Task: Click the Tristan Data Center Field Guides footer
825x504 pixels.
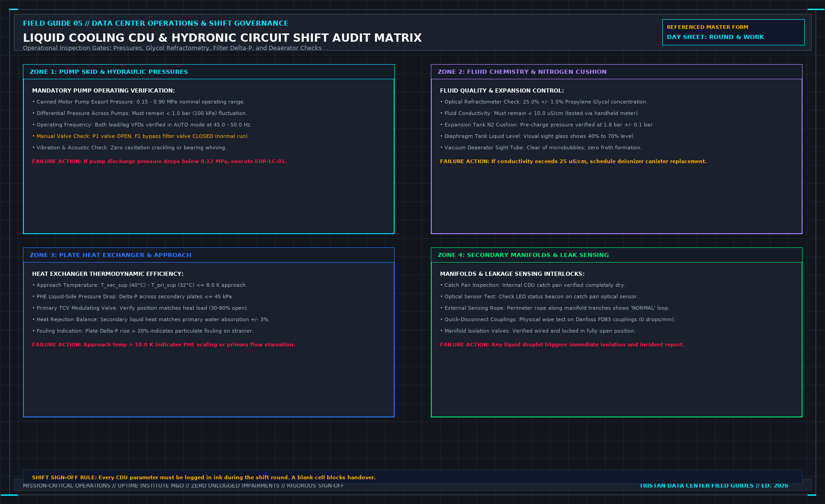Action: pyautogui.click(x=714, y=486)
